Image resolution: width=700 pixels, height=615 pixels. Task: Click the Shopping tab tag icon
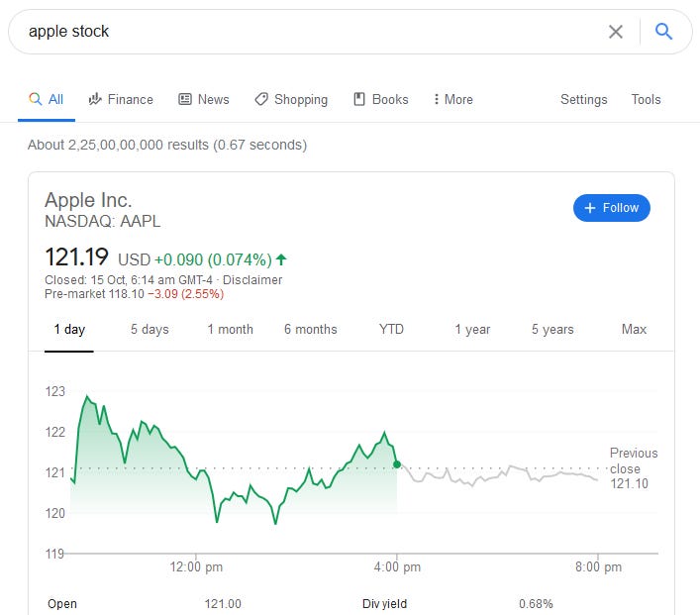tap(261, 99)
